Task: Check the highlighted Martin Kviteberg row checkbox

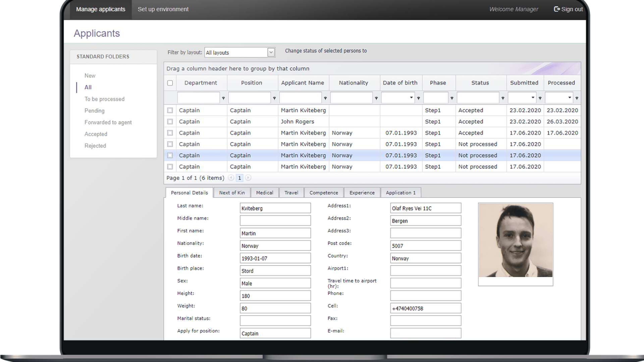Action: pyautogui.click(x=170, y=156)
